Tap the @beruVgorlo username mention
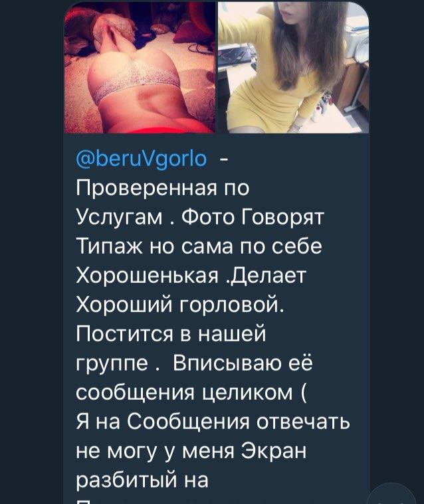The image size is (424, 504). coord(142,159)
